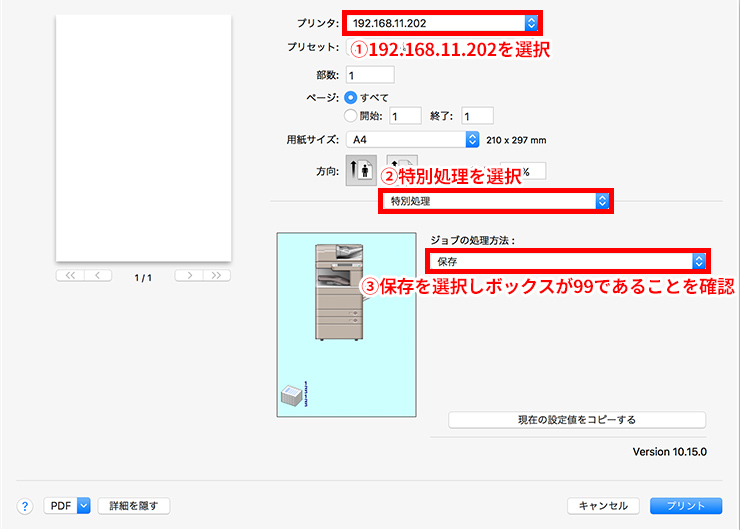Go to next page in preview
This screenshot has width=740, height=530.
point(188,275)
